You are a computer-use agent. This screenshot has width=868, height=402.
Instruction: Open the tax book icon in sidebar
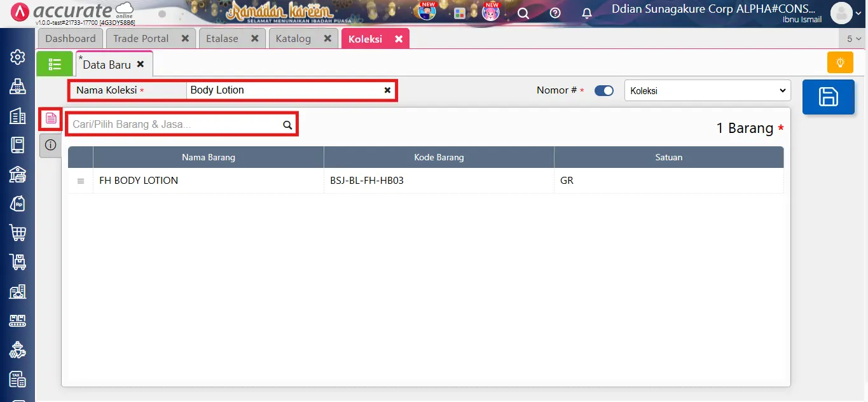[x=17, y=378]
